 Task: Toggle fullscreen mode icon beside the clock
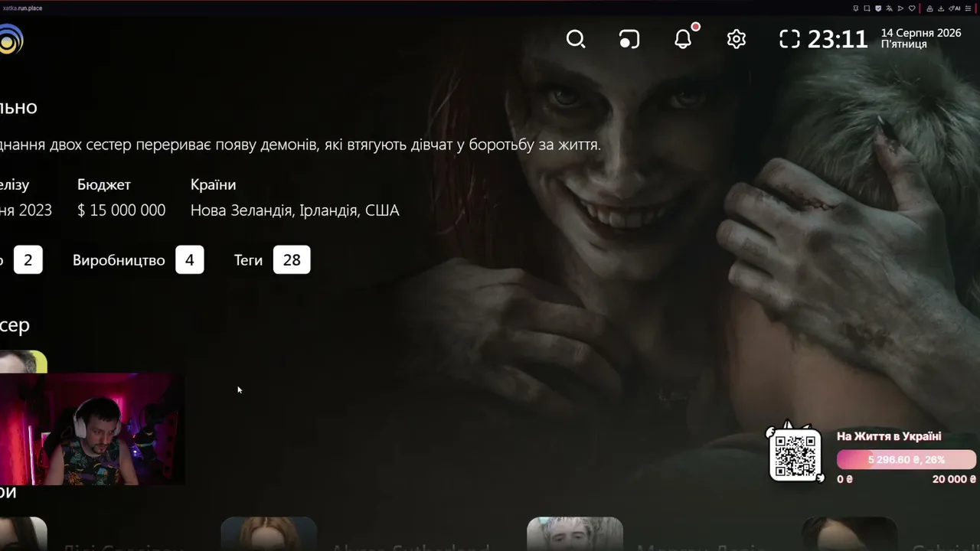pos(789,39)
